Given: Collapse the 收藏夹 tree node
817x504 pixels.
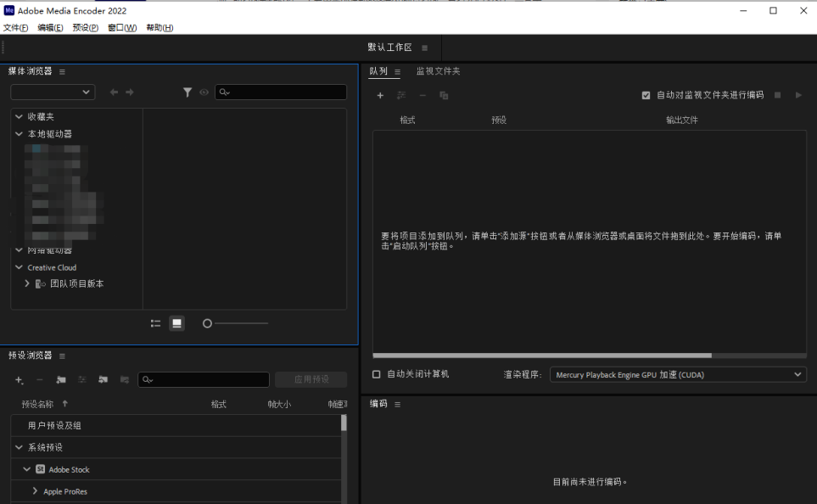Looking at the screenshot, I should pyautogui.click(x=19, y=117).
